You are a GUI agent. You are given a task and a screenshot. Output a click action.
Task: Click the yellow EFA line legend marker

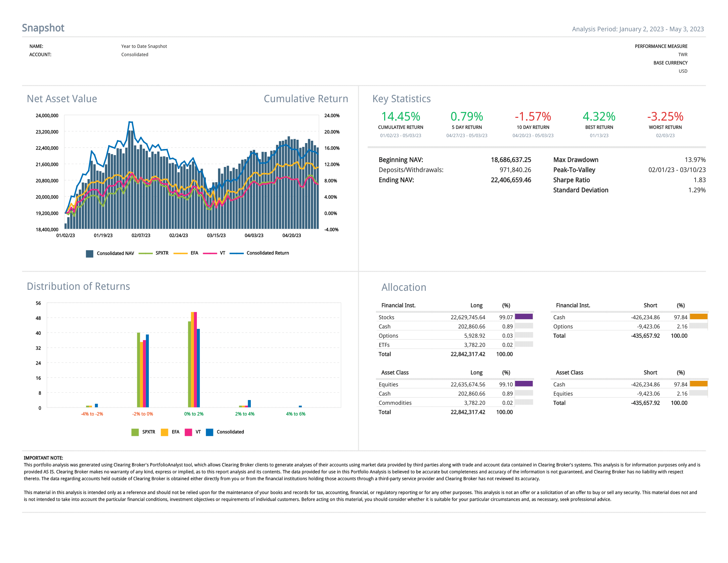pos(180,253)
